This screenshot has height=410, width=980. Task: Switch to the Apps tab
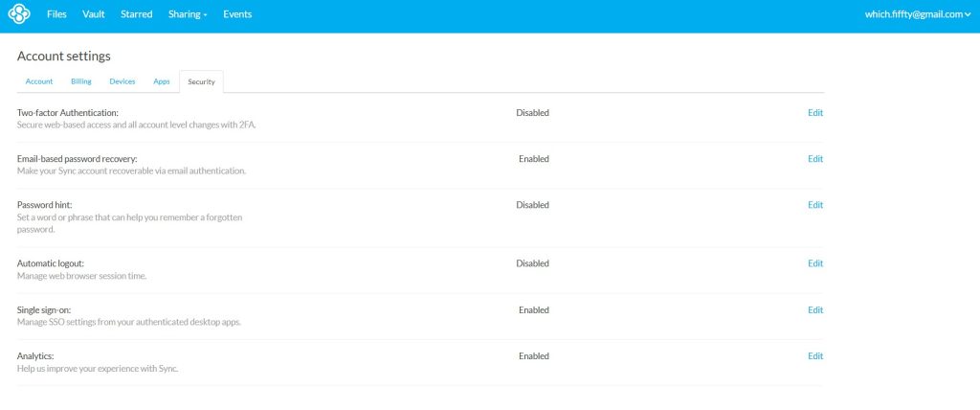pyautogui.click(x=161, y=81)
